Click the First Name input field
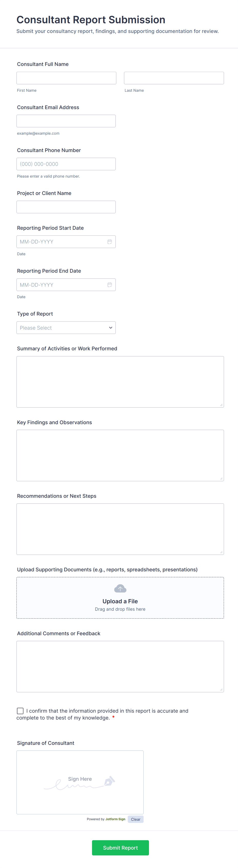This screenshot has width=238, height=868. pos(66,78)
